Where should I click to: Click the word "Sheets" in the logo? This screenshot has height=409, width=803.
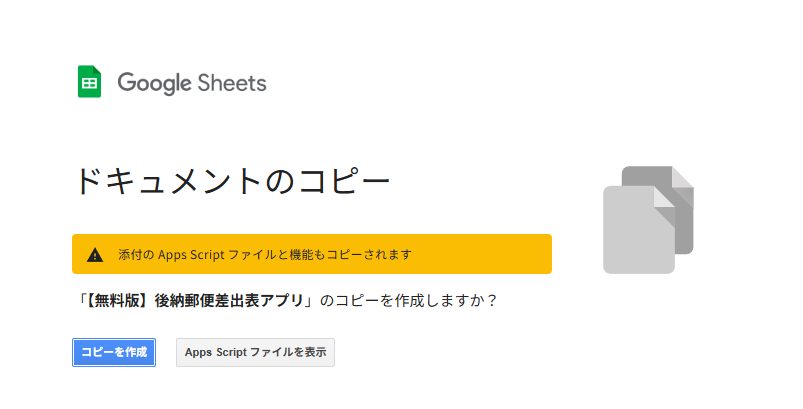pos(231,83)
